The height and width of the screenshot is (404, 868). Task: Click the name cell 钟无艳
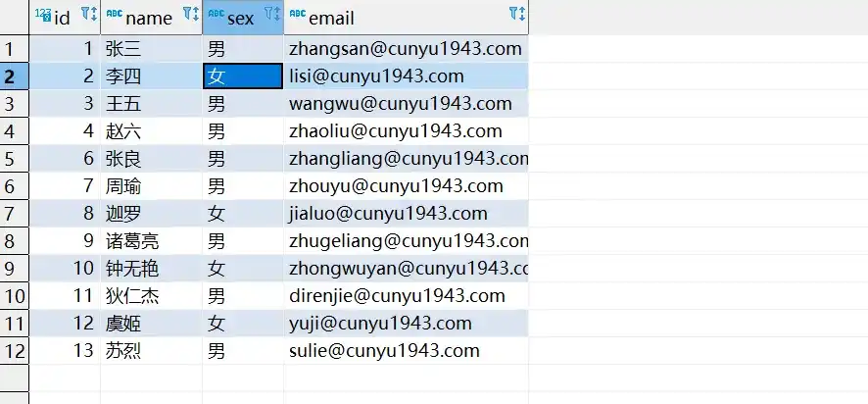pyautogui.click(x=151, y=269)
